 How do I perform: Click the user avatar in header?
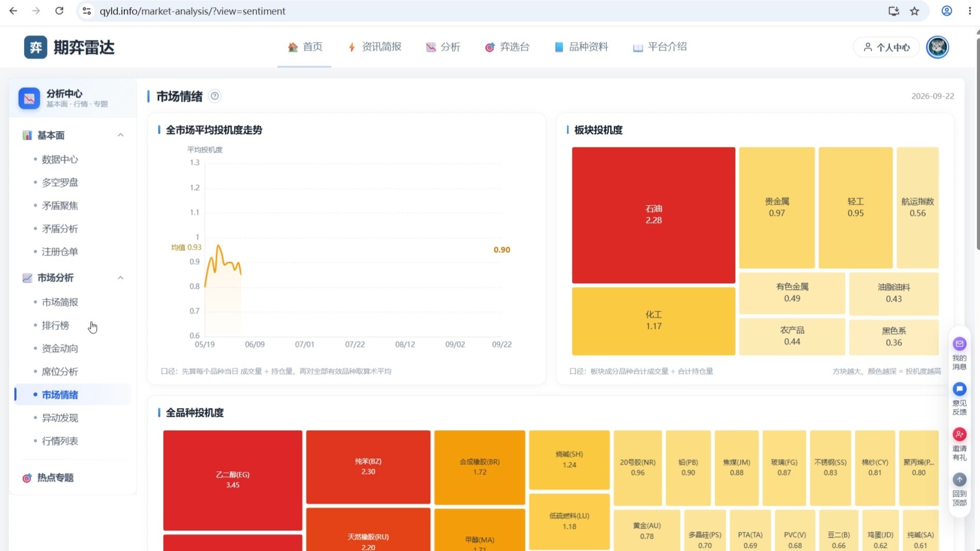[x=937, y=47]
